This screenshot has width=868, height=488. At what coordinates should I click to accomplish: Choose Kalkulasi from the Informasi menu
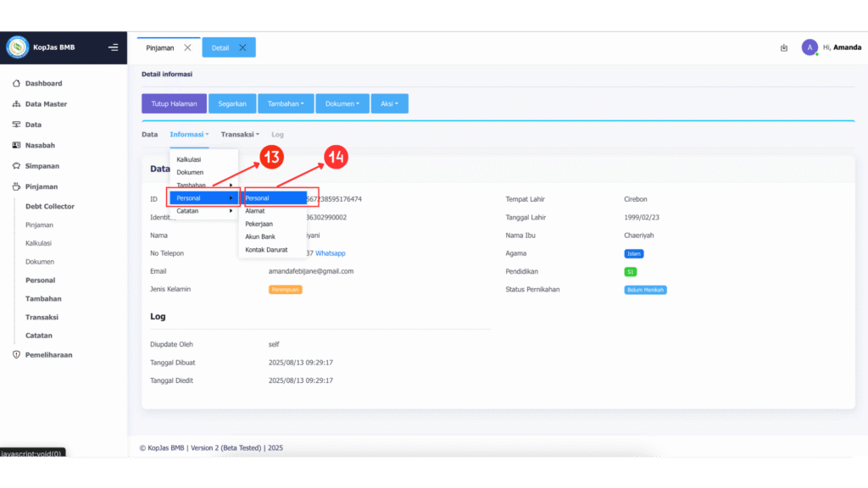(x=189, y=159)
